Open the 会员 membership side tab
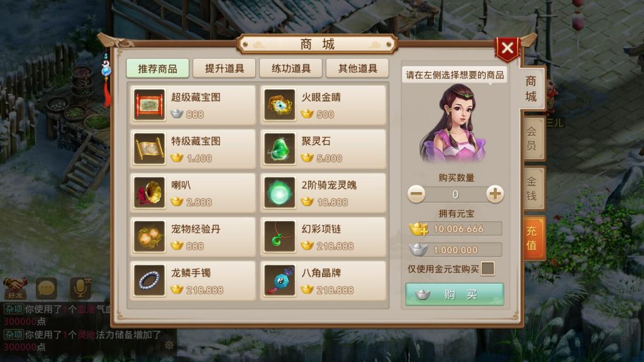This screenshot has width=644, height=362. pyautogui.click(x=533, y=138)
